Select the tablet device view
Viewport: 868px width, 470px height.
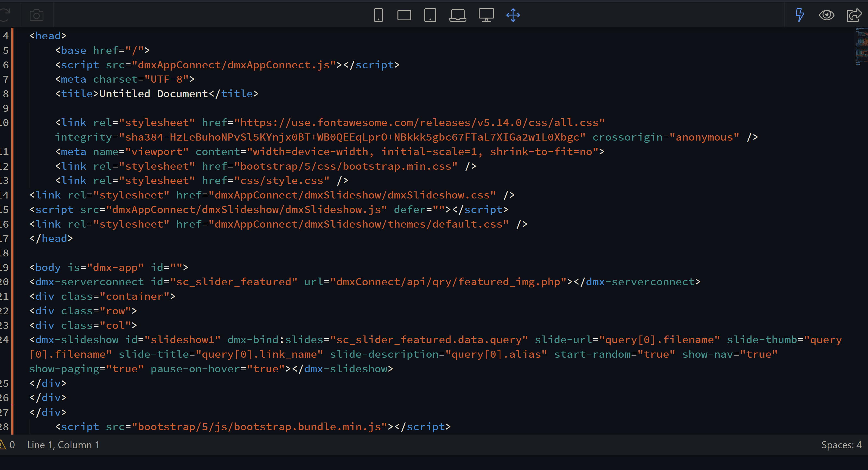click(x=430, y=15)
